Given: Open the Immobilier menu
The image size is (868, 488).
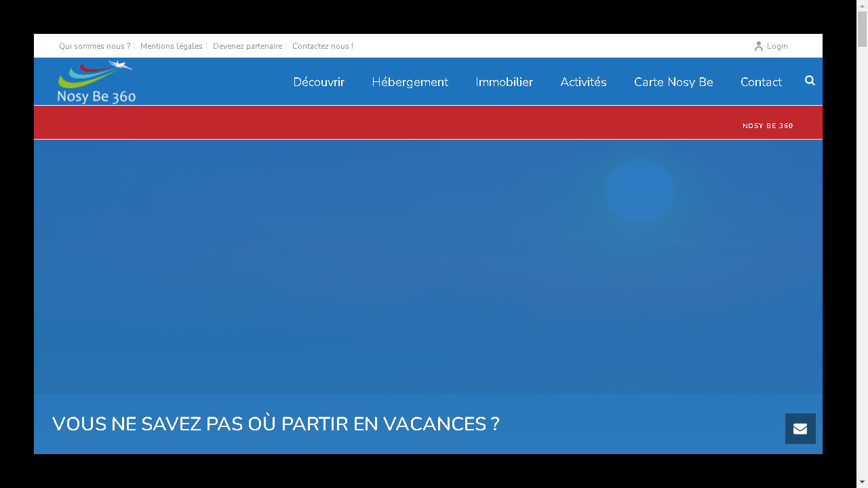Looking at the screenshot, I should 504,82.
